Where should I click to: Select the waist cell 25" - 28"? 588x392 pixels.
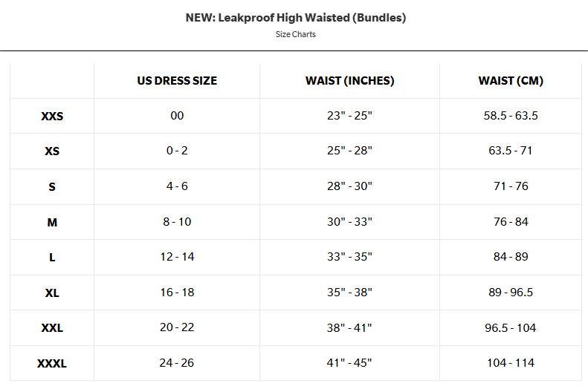click(x=349, y=151)
